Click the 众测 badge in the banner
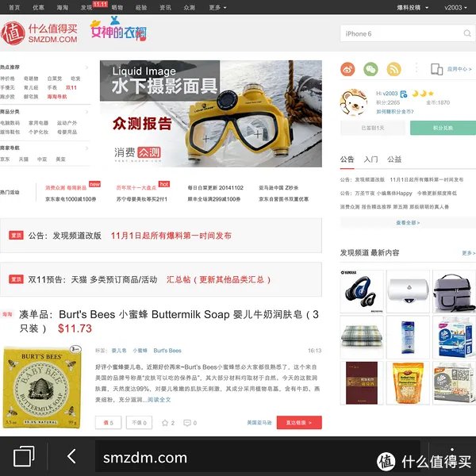 click(149, 152)
